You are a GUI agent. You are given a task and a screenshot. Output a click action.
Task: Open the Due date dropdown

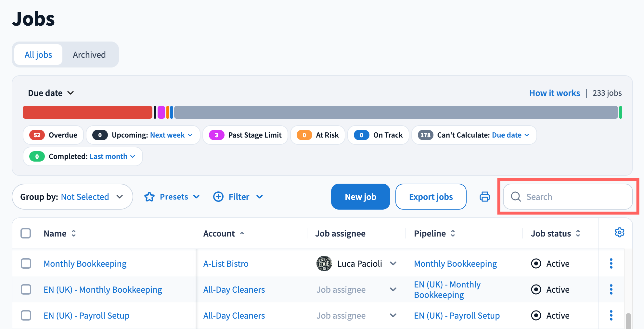pos(51,93)
